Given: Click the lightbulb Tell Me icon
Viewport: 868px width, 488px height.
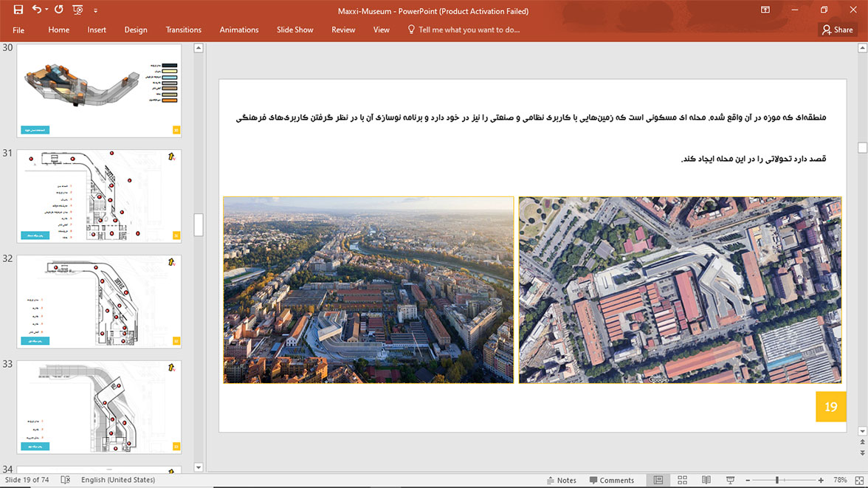Looking at the screenshot, I should pyautogui.click(x=410, y=30).
